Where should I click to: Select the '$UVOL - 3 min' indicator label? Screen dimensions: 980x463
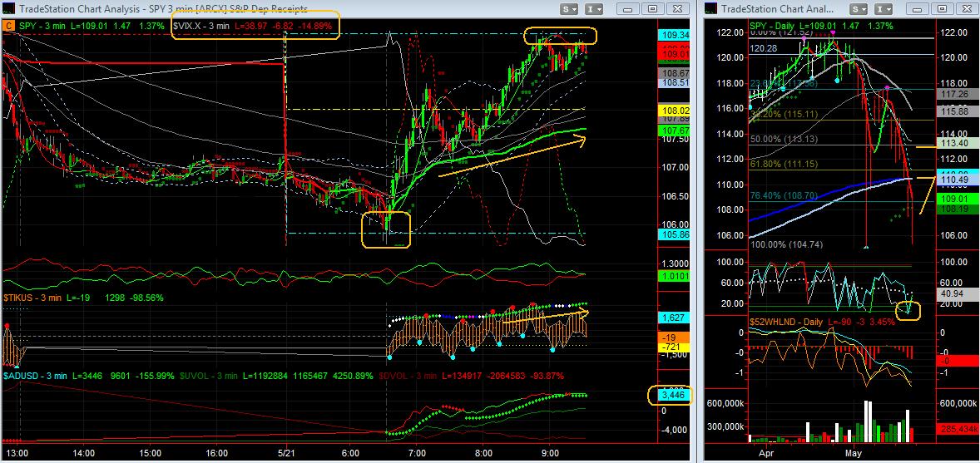pyautogui.click(x=208, y=376)
